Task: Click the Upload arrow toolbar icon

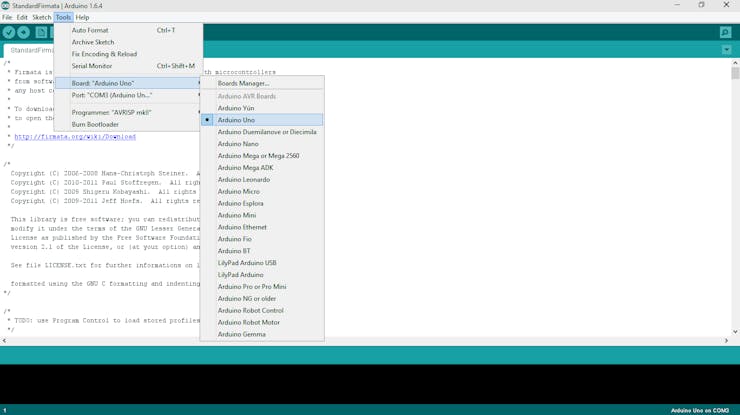Action: click(24, 33)
